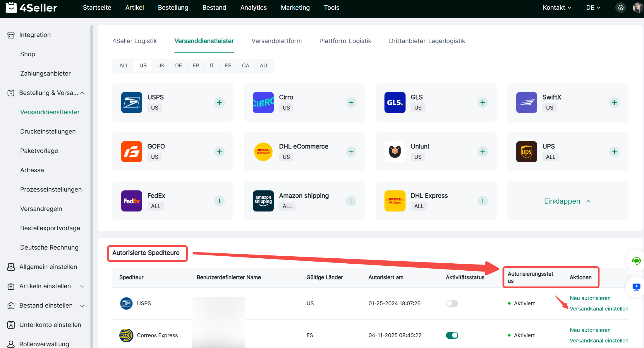Viewport: 644px width, 348px height.
Task: Select the DE country filter
Action: point(178,66)
